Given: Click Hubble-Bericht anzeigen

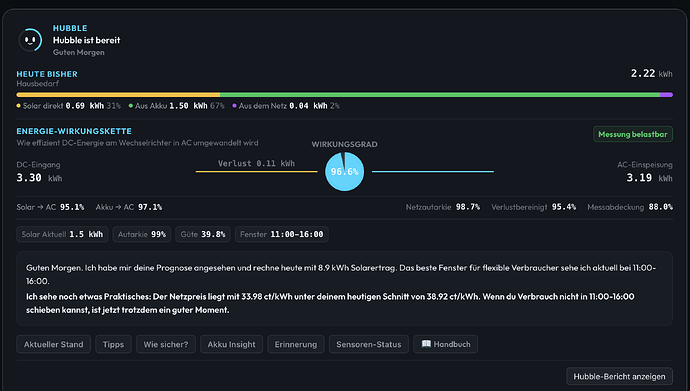Looking at the screenshot, I should (619, 376).
